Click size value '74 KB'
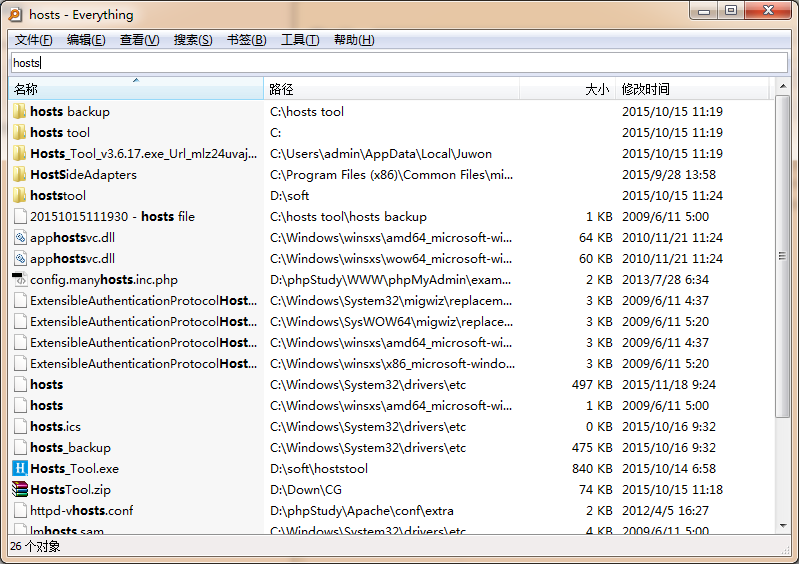Screen dimensions: 799x564 [x=596, y=490]
